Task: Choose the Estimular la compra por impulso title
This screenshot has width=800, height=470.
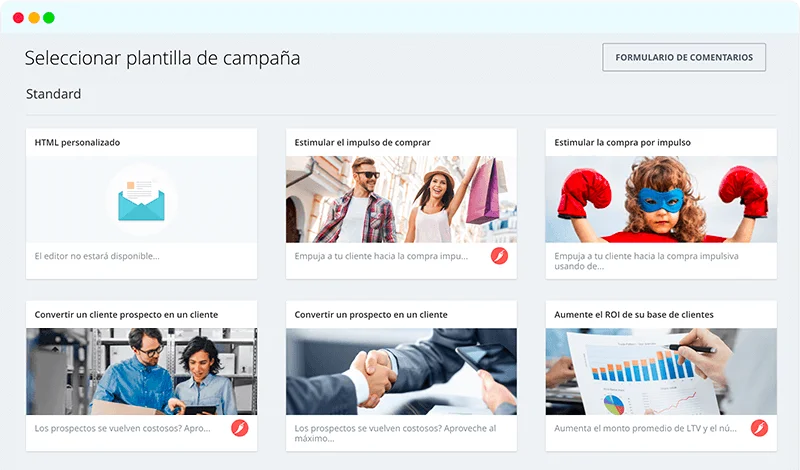Action: click(622, 142)
